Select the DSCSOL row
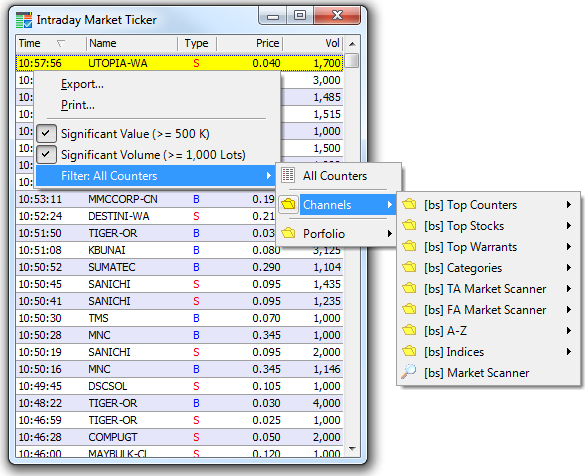This screenshot has height=476, width=586. point(179,386)
